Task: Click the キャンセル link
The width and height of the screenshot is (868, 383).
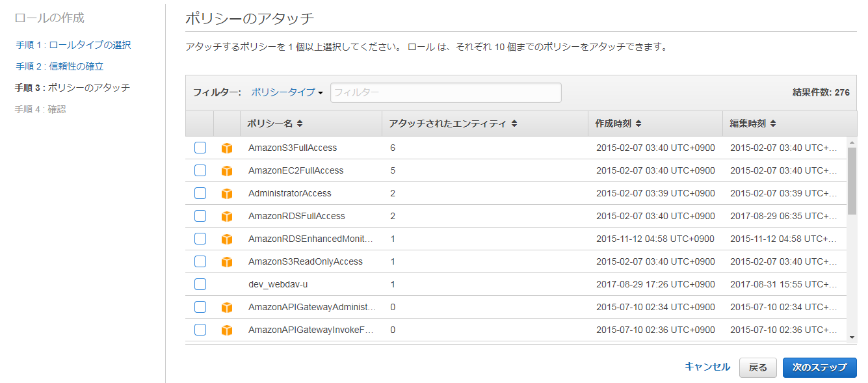Action: click(707, 367)
